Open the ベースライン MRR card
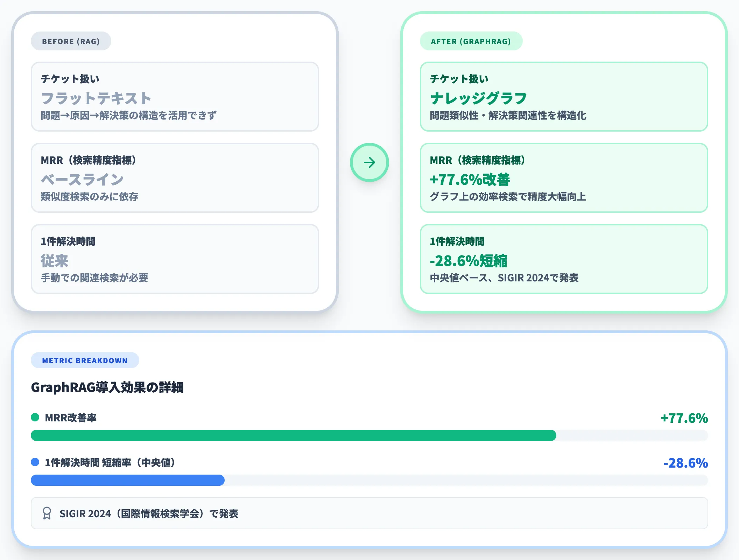The height and width of the screenshot is (560, 739). tap(175, 178)
